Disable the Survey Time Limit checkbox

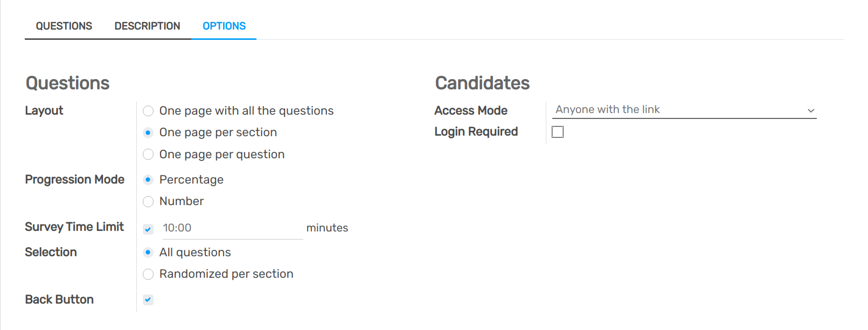click(x=148, y=228)
